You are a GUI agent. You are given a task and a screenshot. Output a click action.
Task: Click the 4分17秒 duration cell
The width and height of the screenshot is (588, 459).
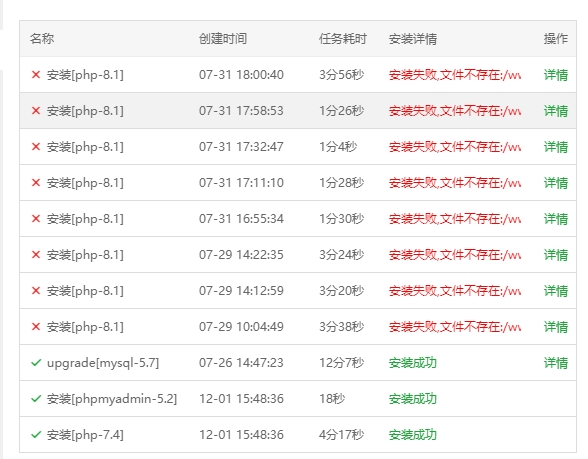point(341,435)
